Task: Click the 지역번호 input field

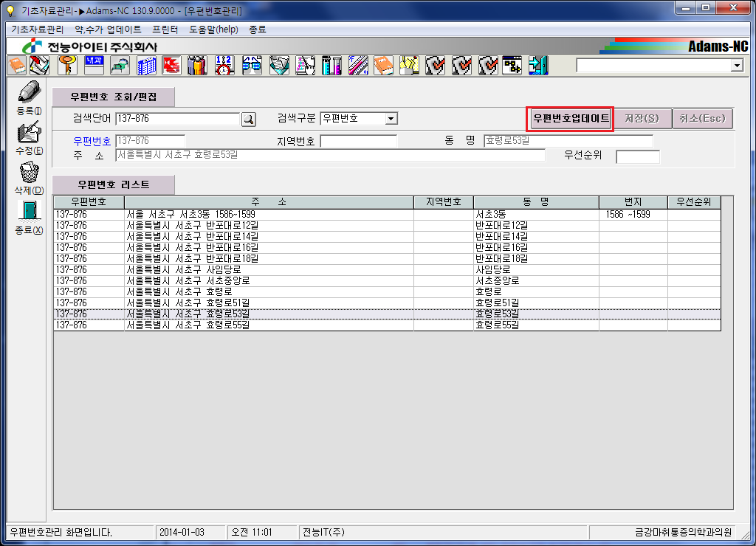Action: (x=358, y=141)
